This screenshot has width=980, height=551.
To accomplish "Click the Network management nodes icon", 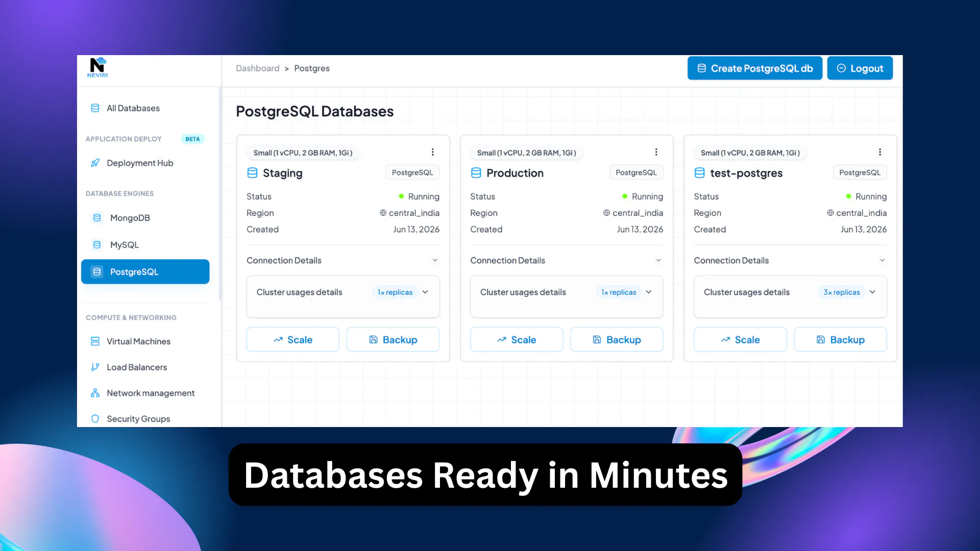I will point(95,393).
